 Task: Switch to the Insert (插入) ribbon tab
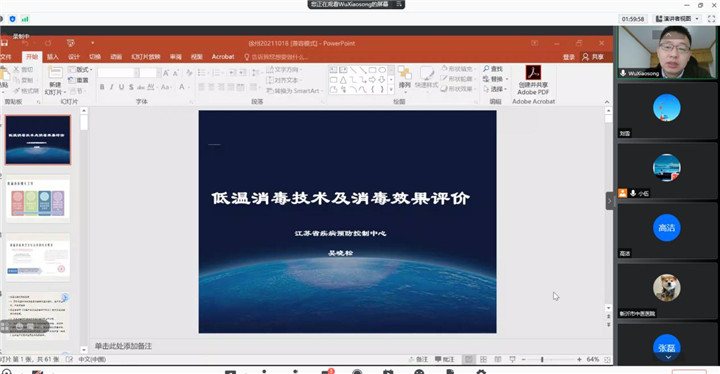[53, 57]
